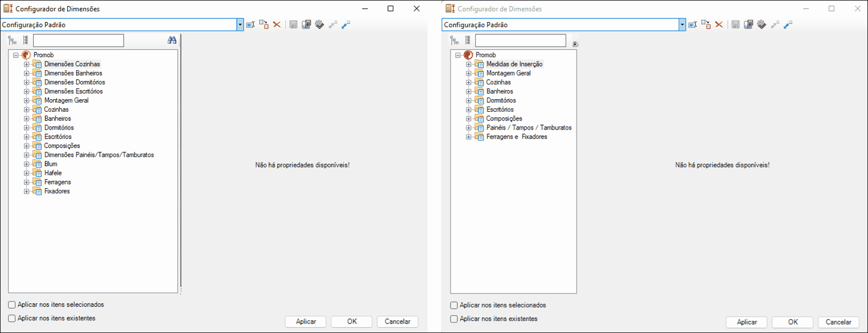Select Banheiros in right tree
Viewport: 868px width, 333px height.
(499, 91)
